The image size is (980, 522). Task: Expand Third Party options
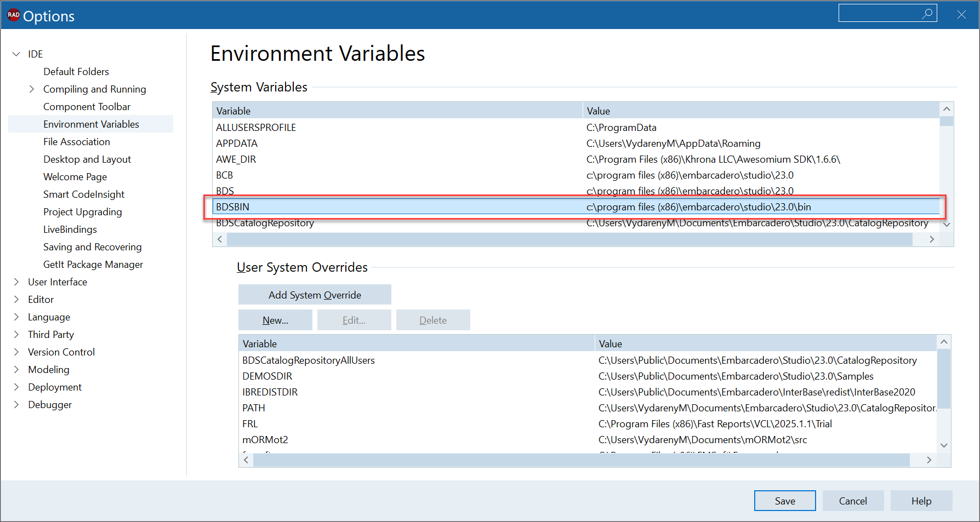tap(16, 334)
